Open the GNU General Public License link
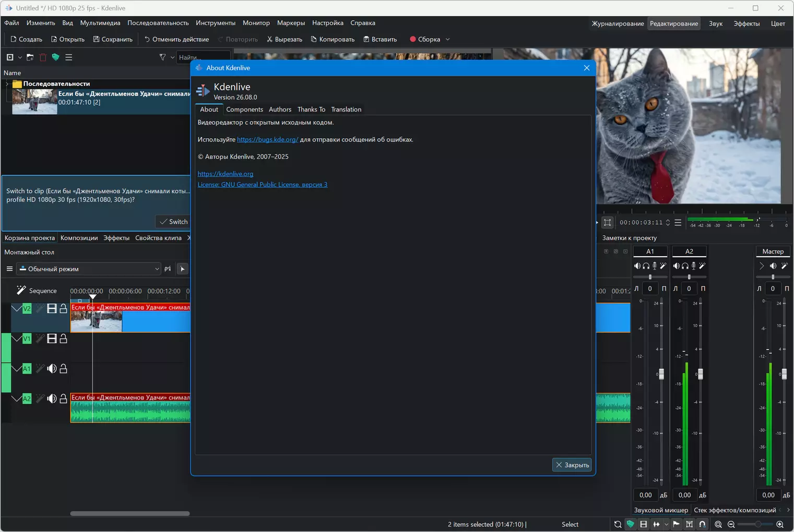Image resolution: width=794 pixels, height=532 pixels. pos(263,185)
